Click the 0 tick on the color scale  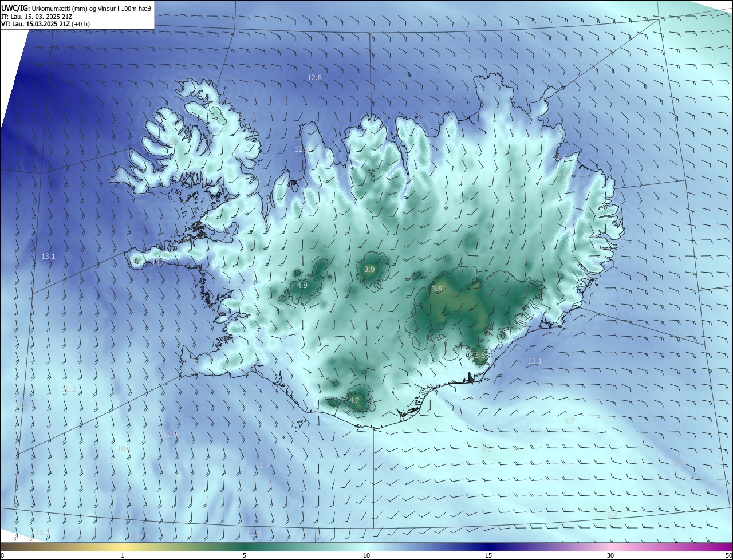2,556
